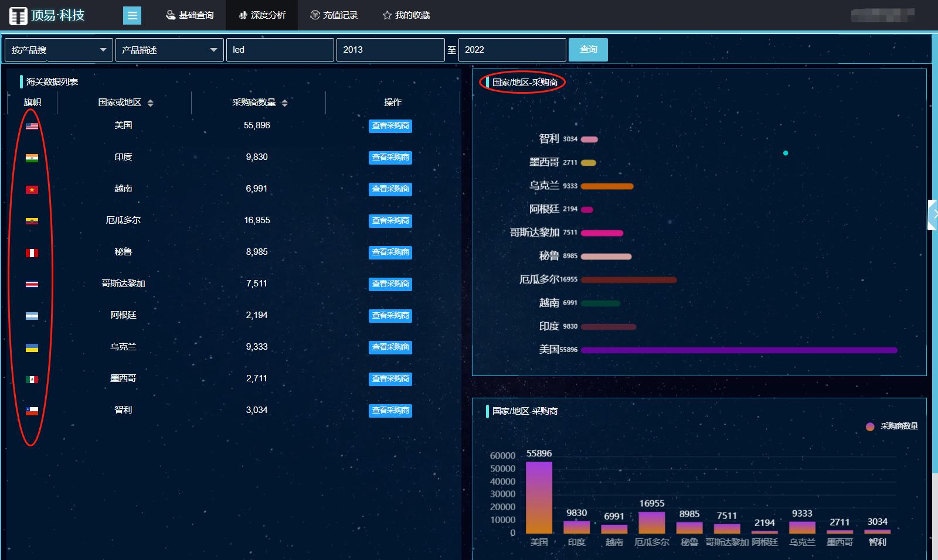Click the Peru flag icon
The image size is (938, 560).
click(x=32, y=252)
